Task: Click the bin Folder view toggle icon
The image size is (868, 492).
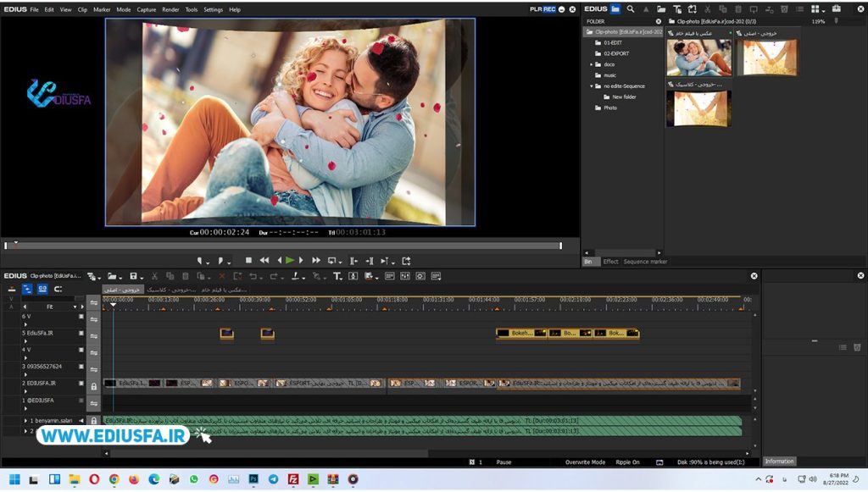Action: [x=615, y=8]
